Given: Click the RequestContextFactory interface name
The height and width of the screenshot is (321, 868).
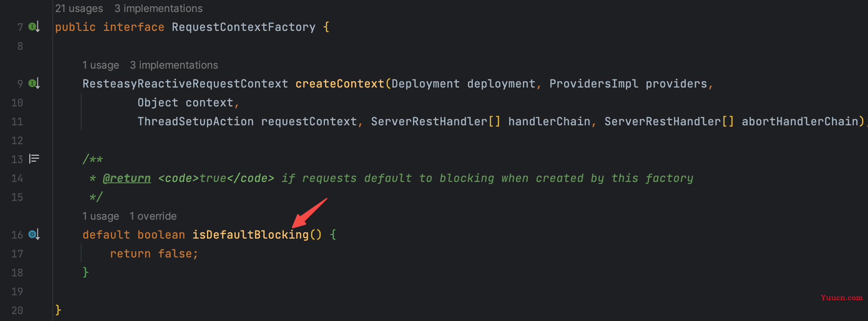Looking at the screenshot, I should coord(243,27).
